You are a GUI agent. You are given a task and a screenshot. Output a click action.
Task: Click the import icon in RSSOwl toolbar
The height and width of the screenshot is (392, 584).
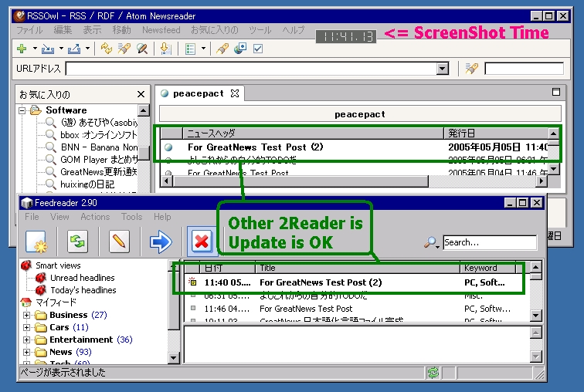pos(47,49)
